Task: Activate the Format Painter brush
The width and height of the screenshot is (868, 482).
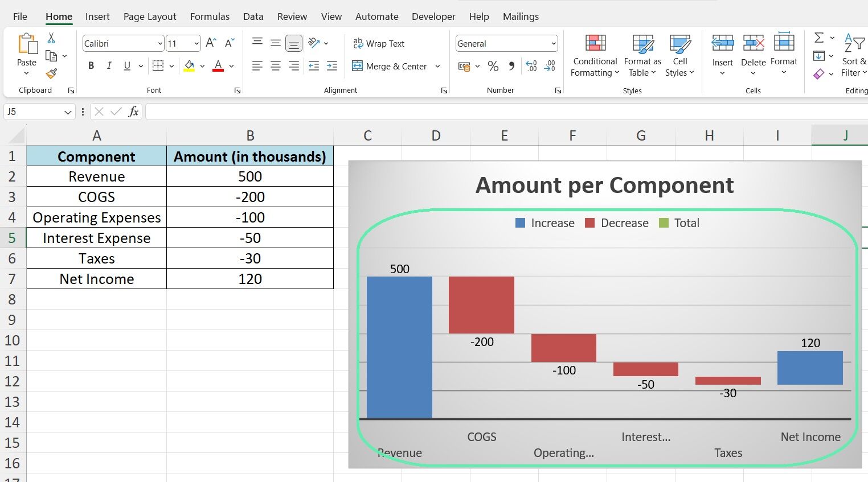Action: [x=51, y=73]
